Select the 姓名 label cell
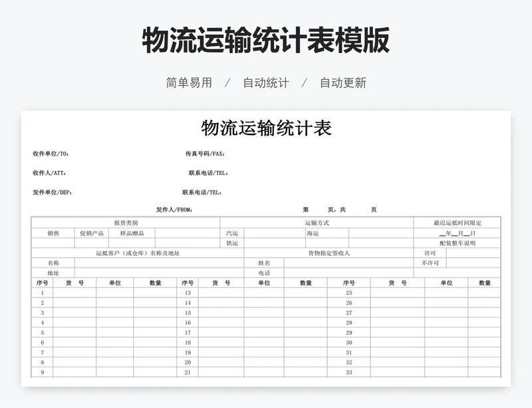Viewport: 532px width, 408px height. point(264,263)
